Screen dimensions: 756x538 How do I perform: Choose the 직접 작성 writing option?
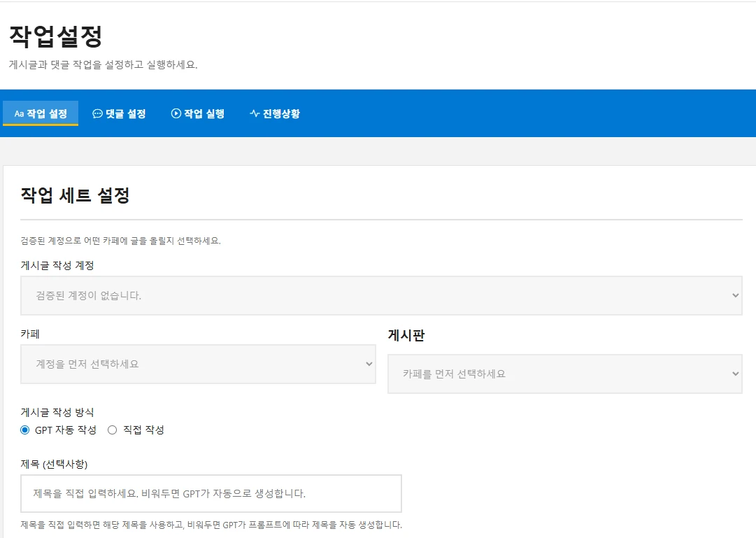[112, 430]
